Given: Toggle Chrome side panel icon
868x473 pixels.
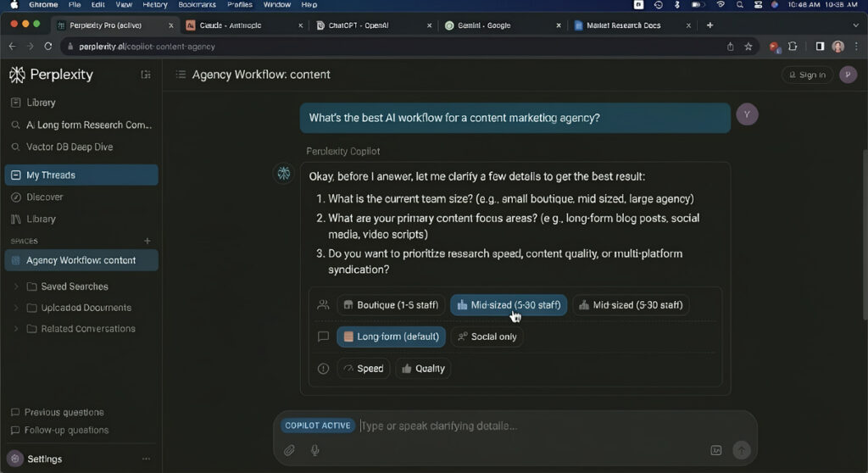Looking at the screenshot, I should pyautogui.click(x=820, y=47).
